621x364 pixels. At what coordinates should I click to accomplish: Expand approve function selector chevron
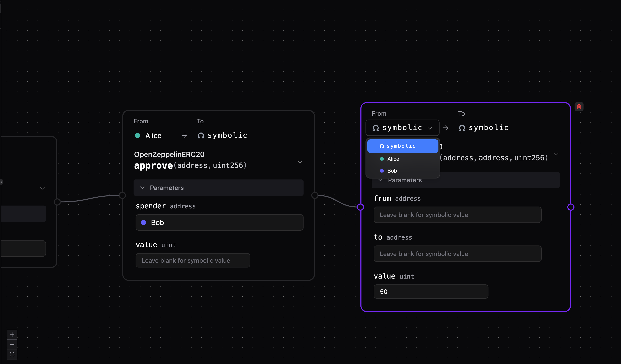pyautogui.click(x=300, y=162)
